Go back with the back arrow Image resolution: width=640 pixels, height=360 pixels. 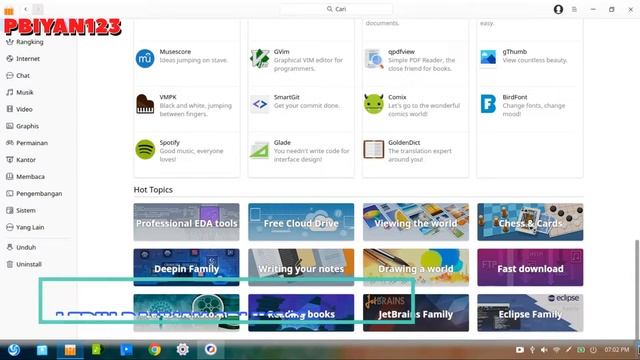pyautogui.click(x=25, y=9)
